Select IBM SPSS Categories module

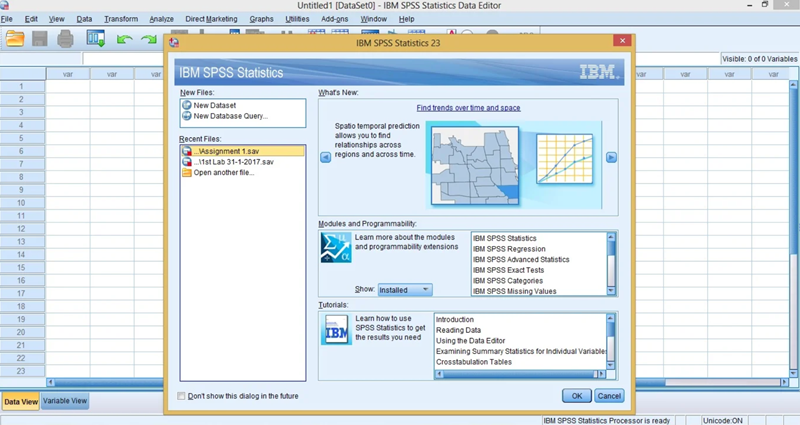tap(508, 281)
